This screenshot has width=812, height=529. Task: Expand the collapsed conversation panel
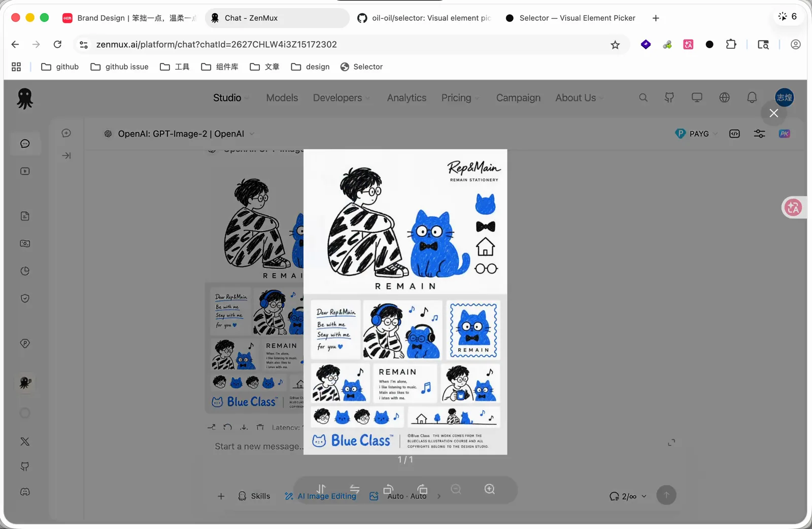tap(66, 155)
